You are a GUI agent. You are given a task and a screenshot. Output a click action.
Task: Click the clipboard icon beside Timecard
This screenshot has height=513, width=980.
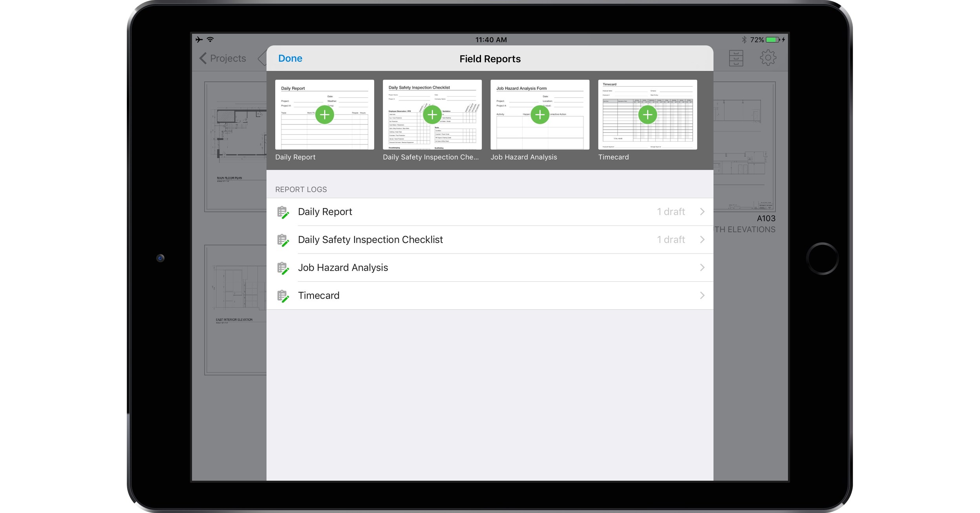pos(283,296)
